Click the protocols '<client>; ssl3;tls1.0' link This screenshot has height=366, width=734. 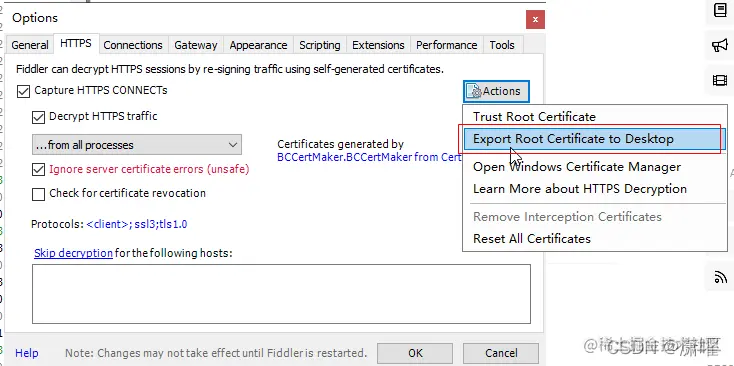(x=137, y=224)
